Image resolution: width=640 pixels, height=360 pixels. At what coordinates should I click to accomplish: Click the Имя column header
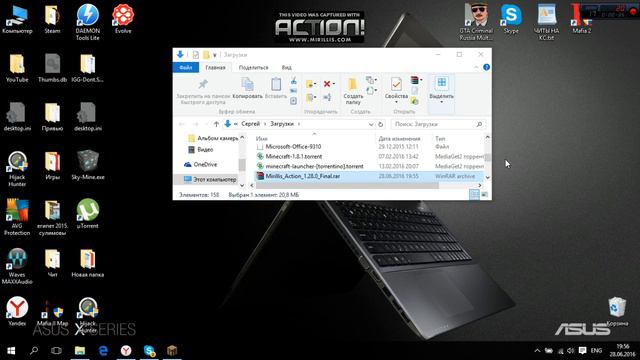(x=262, y=139)
